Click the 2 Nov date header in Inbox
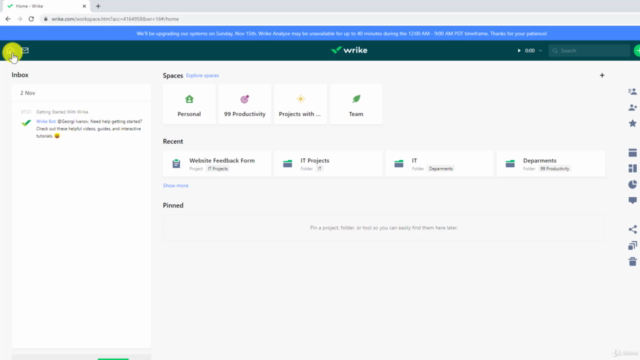This screenshot has height=360, width=640. pyautogui.click(x=28, y=93)
